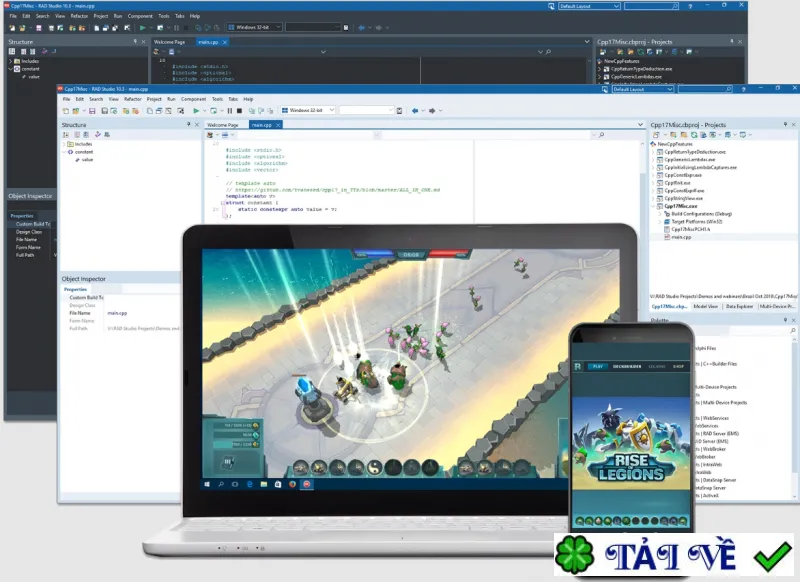Click the pin icon of light Structure panel
The width and height of the screenshot is (800, 582).
[189, 124]
